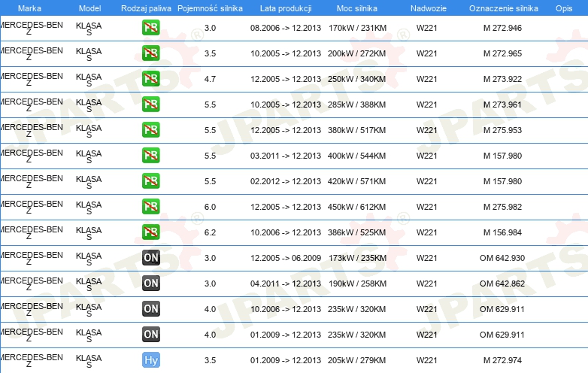This screenshot has width=588, height=373.
Task: Click the petrol fuel icon in the M 156.984 row
Action: [x=150, y=232]
